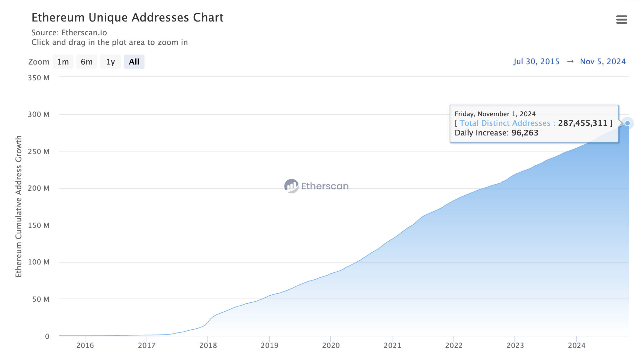
Task: Click the 2021 x-axis label
Action: tap(392, 345)
